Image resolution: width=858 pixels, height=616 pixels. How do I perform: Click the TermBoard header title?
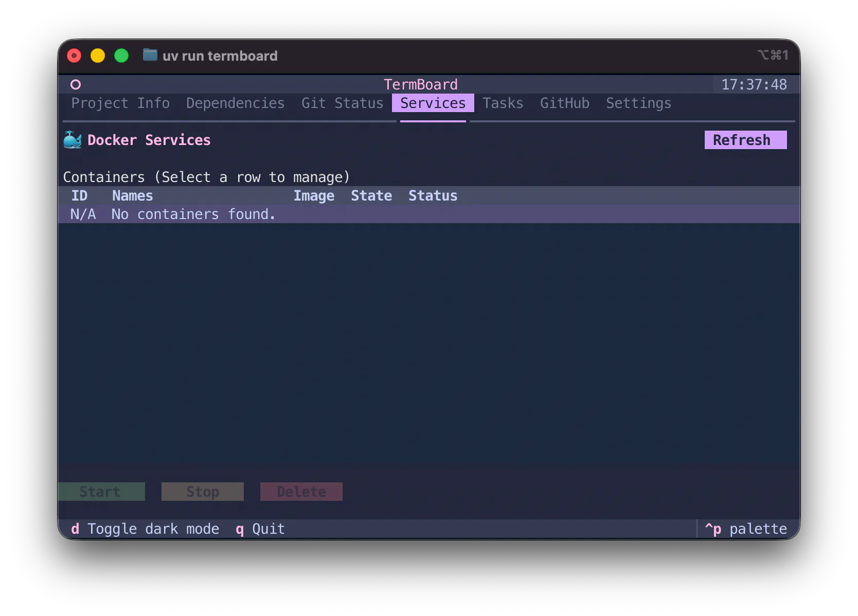pos(421,84)
